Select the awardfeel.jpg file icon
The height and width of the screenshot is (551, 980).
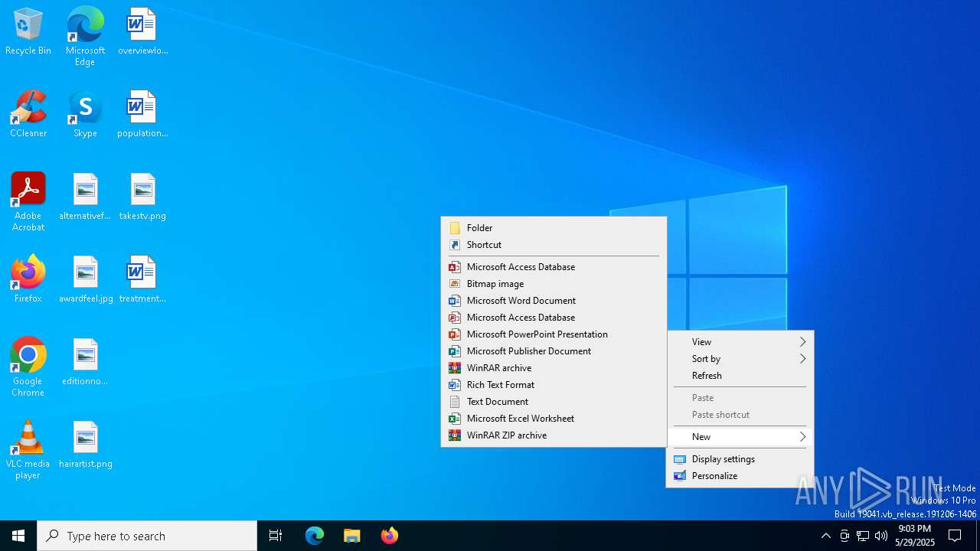[x=86, y=280]
